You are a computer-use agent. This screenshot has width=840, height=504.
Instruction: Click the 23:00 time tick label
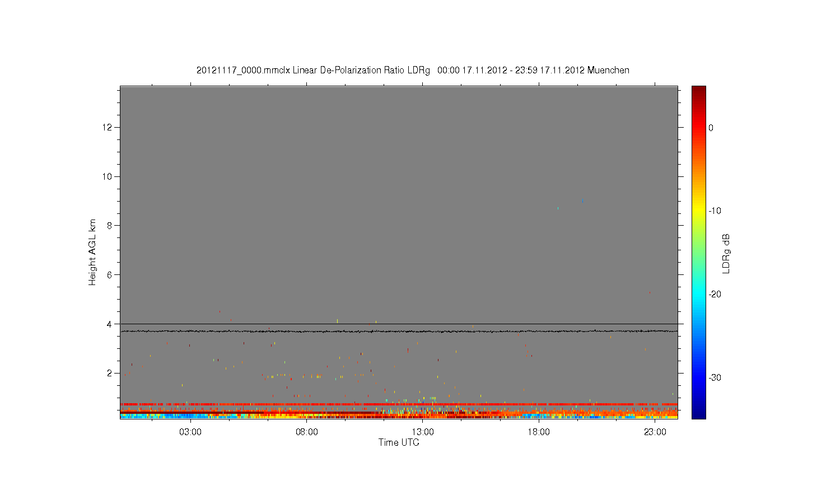coord(655,432)
